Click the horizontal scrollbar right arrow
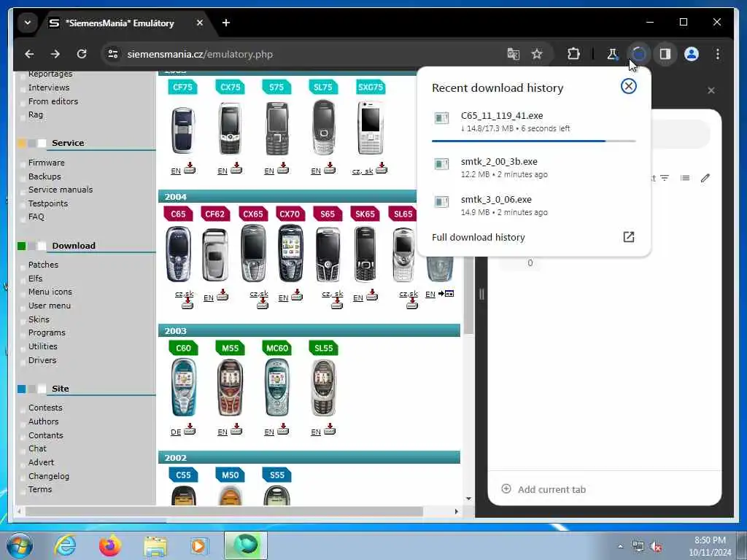This screenshot has height=560, width=747. [457, 511]
